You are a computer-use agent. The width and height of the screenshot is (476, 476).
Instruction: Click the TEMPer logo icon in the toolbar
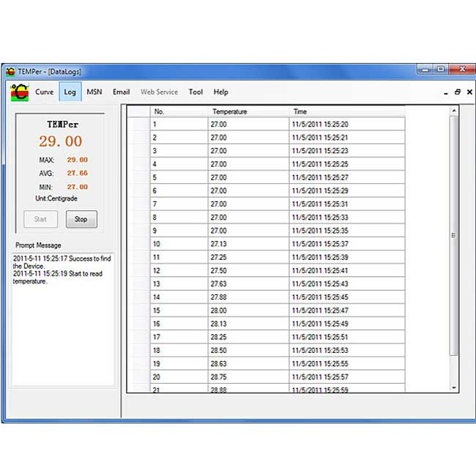pos(18,93)
